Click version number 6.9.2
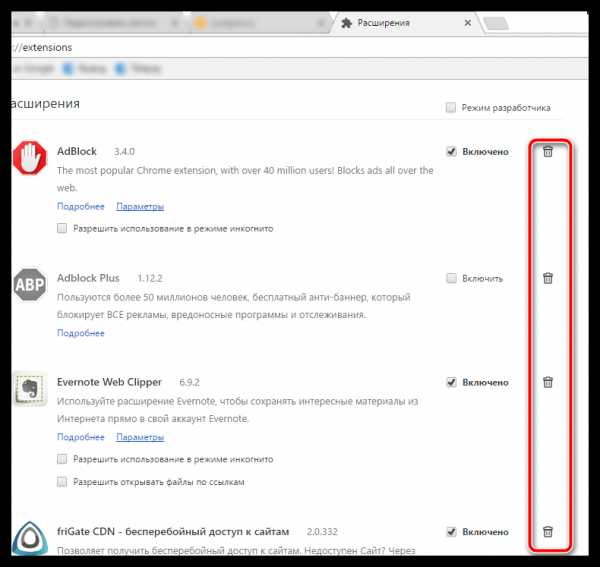This screenshot has height=567, width=600. click(189, 383)
